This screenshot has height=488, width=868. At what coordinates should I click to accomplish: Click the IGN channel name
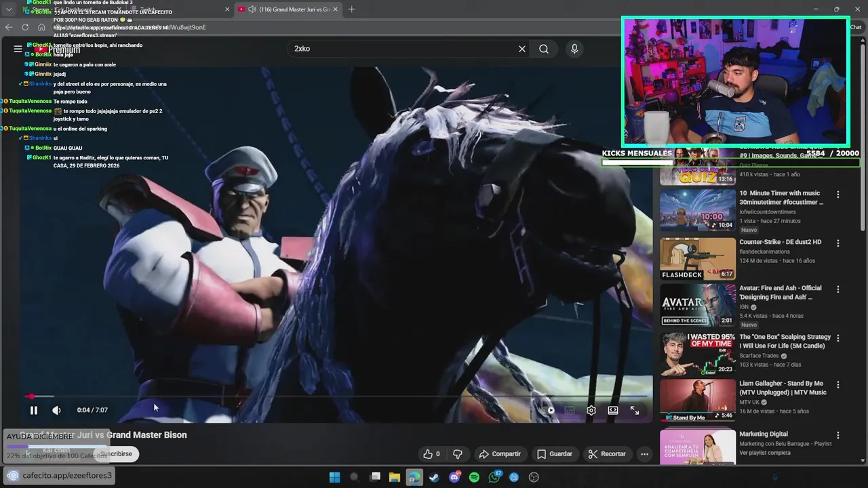744,307
